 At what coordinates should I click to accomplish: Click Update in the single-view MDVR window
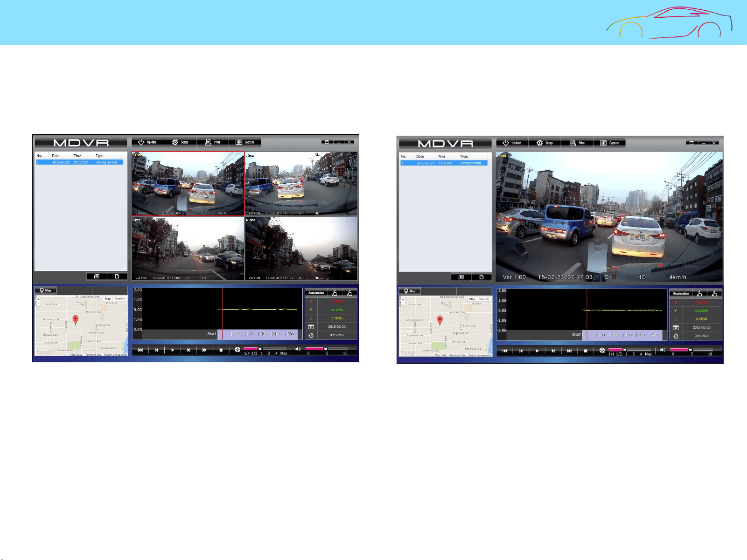pyautogui.click(x=512, y=143)
